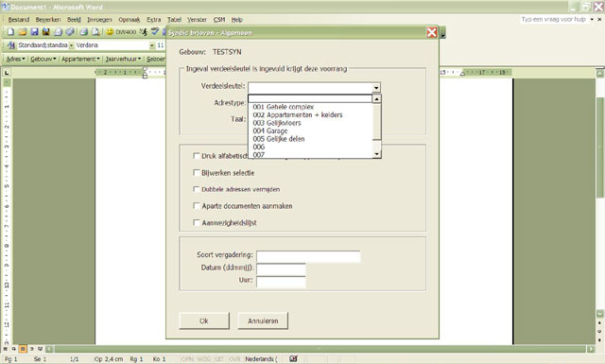This screenshot has height=364, width=605.
Task: Open Styles and Formatting icon
Action: 10,45
